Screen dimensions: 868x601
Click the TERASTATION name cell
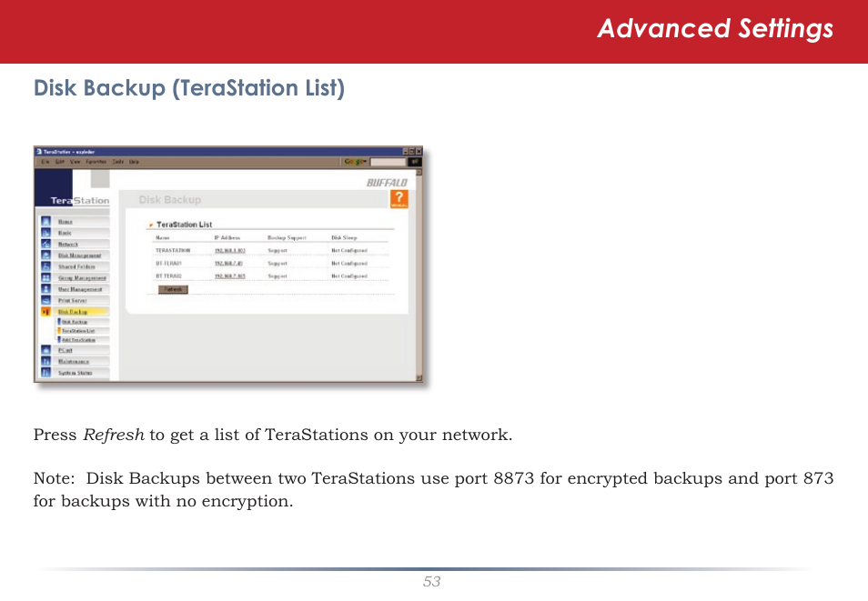click(173, 251)
